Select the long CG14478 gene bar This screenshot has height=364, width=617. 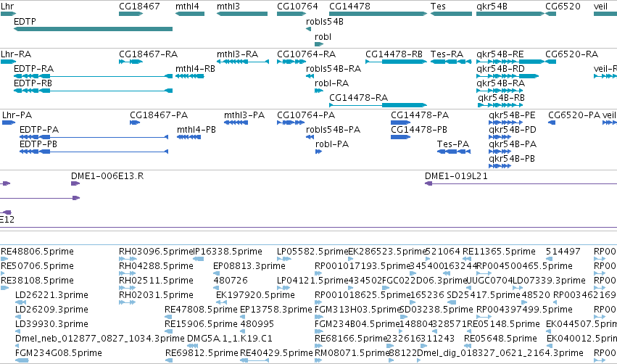[x=378, y=14]
